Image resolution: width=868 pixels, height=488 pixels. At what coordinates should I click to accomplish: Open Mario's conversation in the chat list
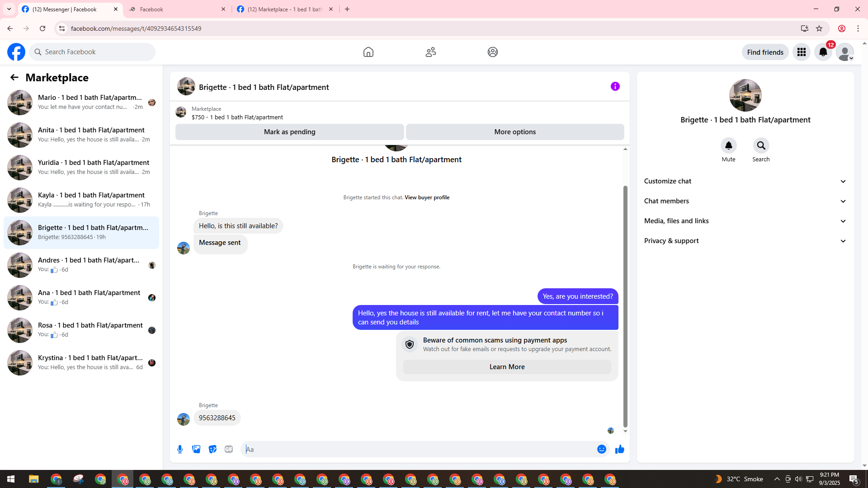(81, 103)
